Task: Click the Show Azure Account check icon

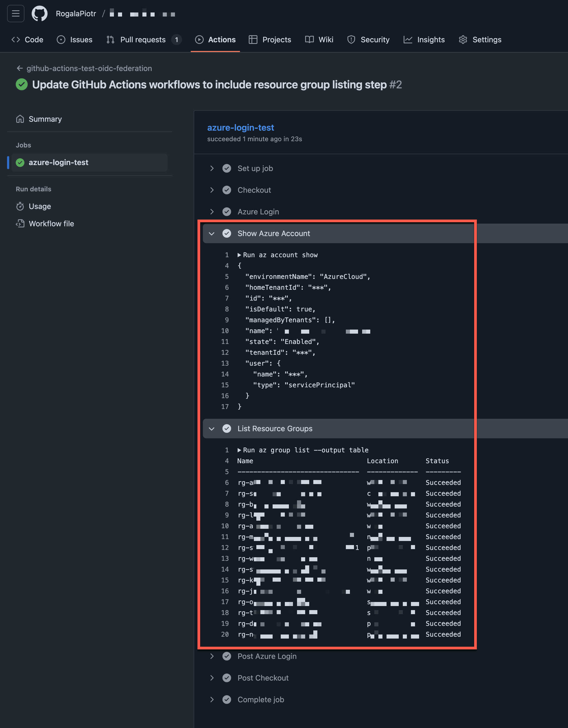Action: point(227,233)
